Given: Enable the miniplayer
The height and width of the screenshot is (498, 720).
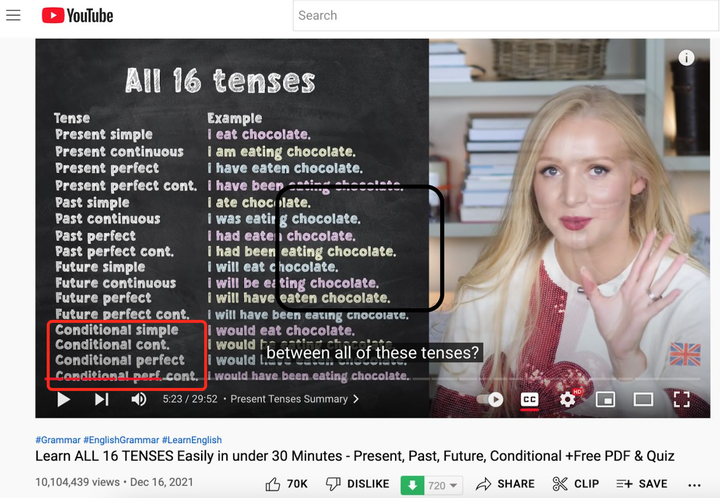Looking at the screenshot, I should tap(605, 399).
